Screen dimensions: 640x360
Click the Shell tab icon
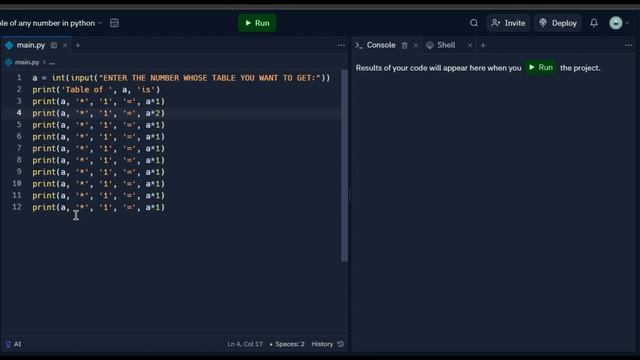coord(430,45)
